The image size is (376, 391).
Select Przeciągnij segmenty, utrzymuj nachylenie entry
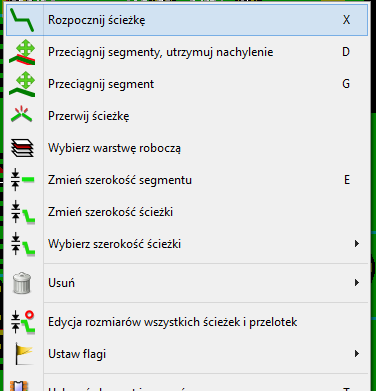click(x=187, y=52)
